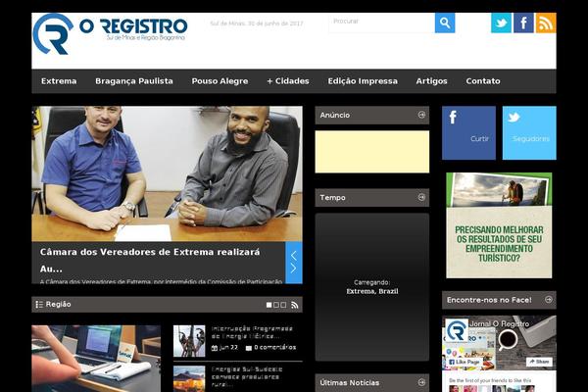Click the Tempo panel arrow icon
Screen dimensions: 588x392
421,197
